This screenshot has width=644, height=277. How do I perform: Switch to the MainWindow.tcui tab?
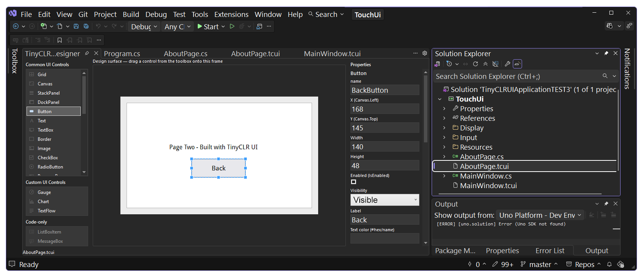pyautogui.click(x=332, y=53)
